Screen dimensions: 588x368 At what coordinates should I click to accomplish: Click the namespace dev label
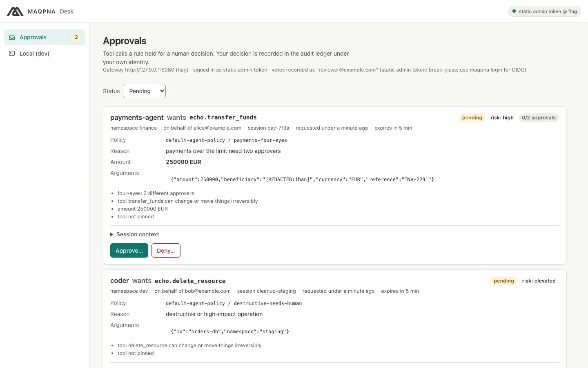click(x=129, y=291)
